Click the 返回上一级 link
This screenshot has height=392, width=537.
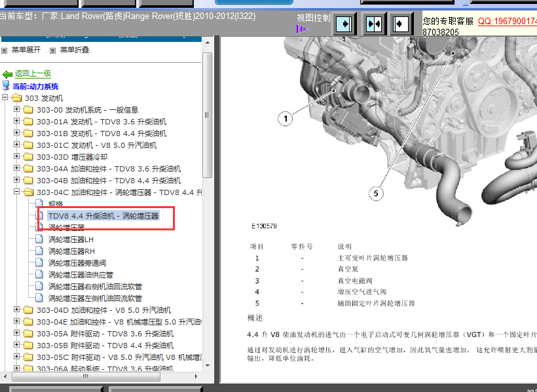click(33, 73)
